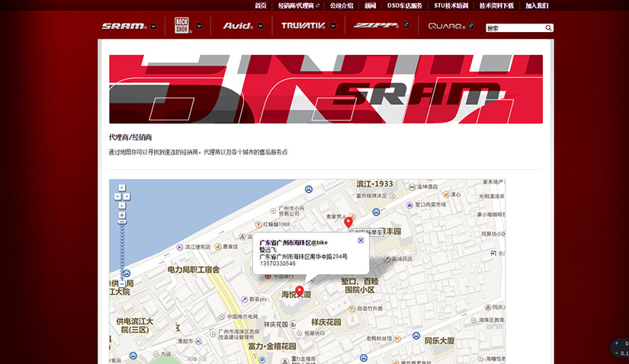Click external link icon beside 经销商/代理商
Screen dimensions: 629x364
(x=317, y=5)
